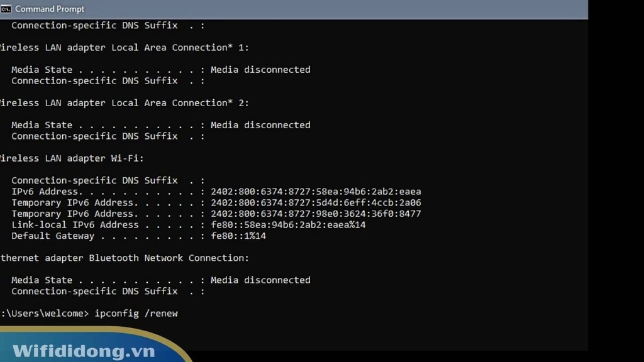644x362 pixels.
Task: Click the Command Prompt title bar icon
Action: [6, 9]
